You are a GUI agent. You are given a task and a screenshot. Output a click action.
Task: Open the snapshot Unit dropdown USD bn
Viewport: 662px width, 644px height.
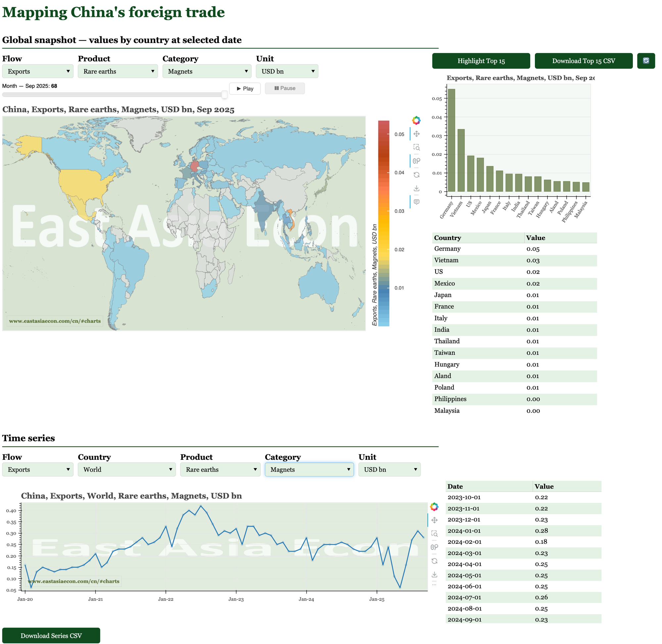pyautogui.click(x=287, y=71)
